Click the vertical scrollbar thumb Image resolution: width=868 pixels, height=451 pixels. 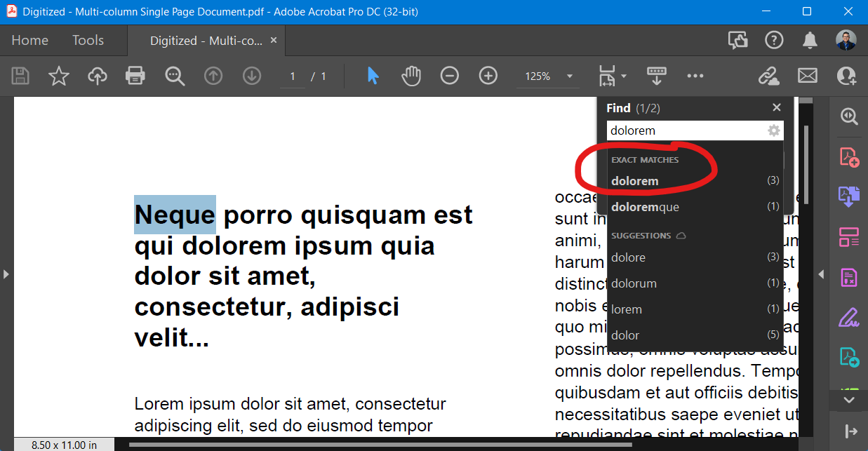(x=806, y=165)
